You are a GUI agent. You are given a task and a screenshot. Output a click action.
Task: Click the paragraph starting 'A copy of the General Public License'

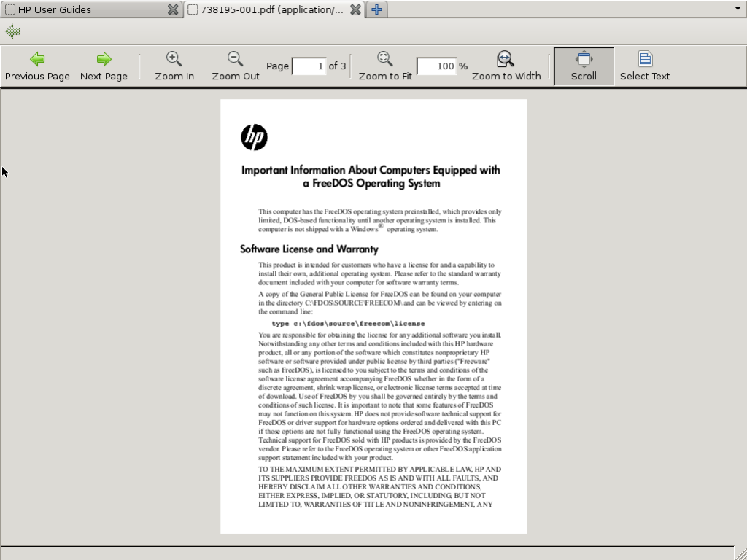(379, 303)
